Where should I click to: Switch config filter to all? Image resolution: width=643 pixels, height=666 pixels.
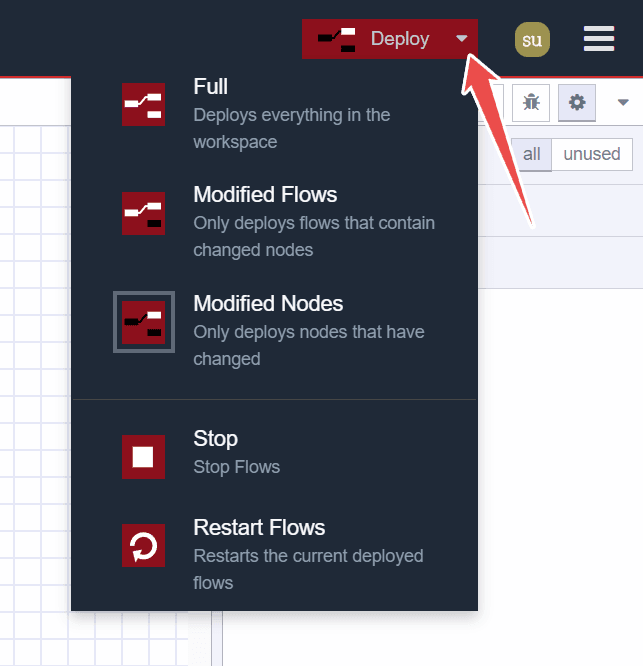click(x=531, y=155)
